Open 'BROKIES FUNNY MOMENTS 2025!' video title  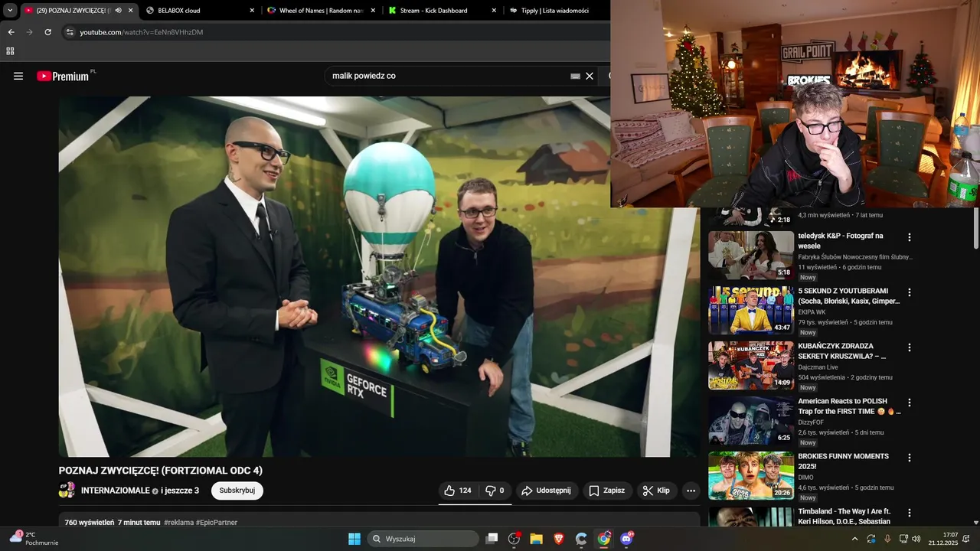coord(843,461)
